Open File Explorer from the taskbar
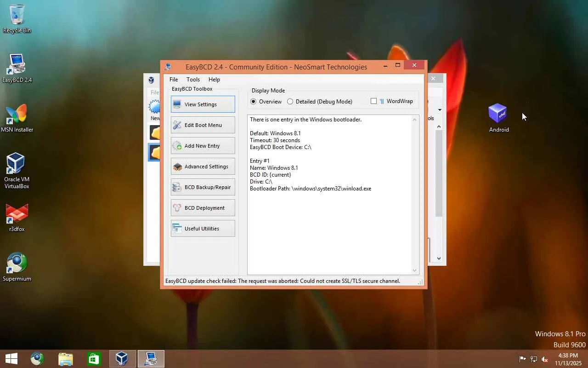This screenshot has width=588, height=368. tap(66, 359)
